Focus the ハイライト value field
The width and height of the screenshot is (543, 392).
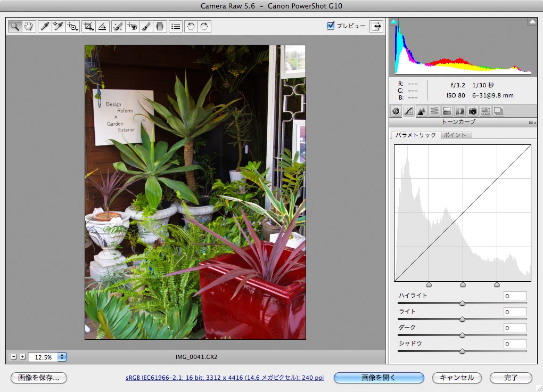pyautogui.click(x=515, y=296)
